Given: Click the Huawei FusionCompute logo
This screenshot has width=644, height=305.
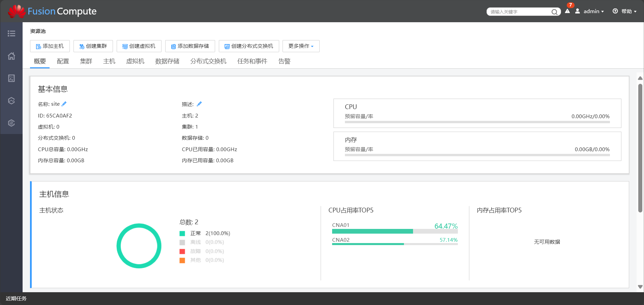Looking at the screenshot, I should (x=52, y=11).
